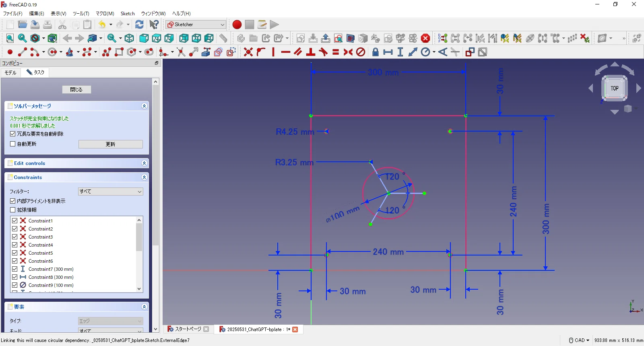Enable the 拡張情報 checkbox
The image size is (644, 346).
13,210
